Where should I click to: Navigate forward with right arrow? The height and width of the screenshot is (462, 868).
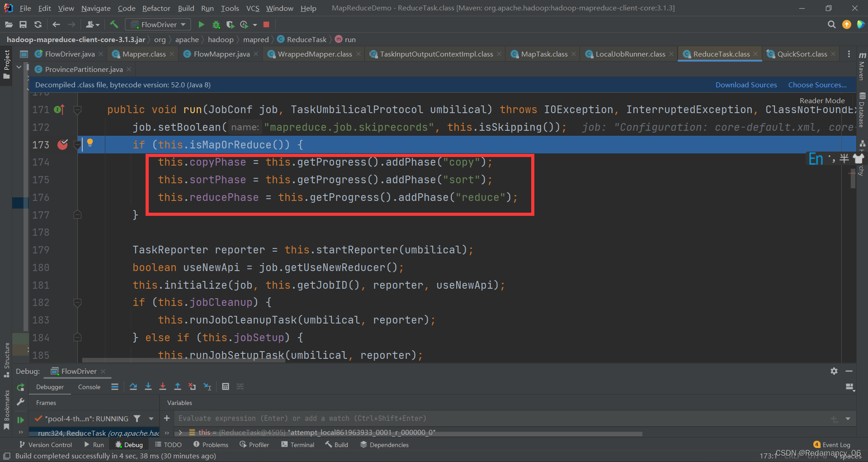[71, 24]
